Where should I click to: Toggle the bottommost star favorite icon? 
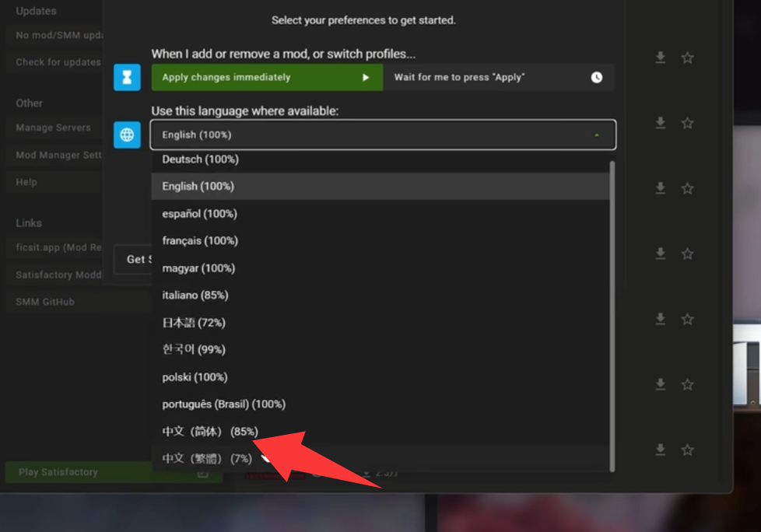click(x=687, y=450)
